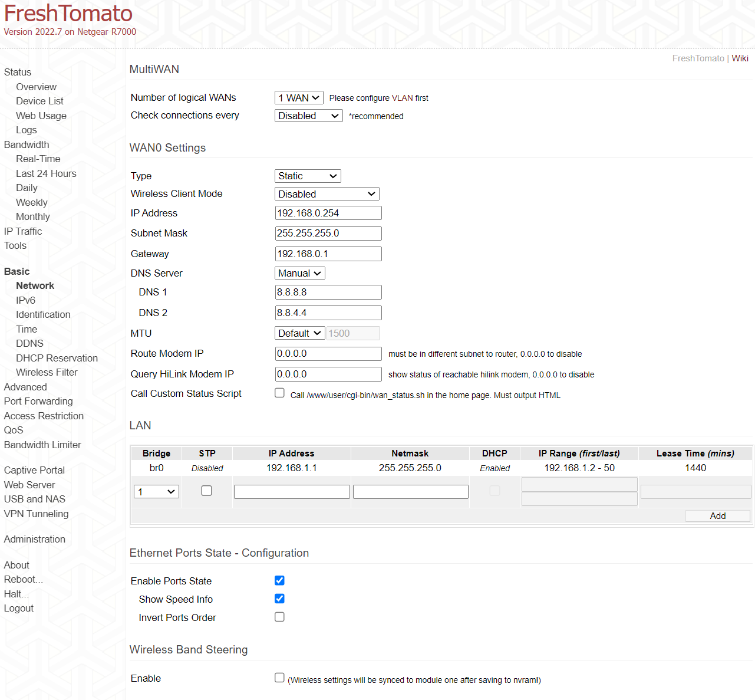The image size is (755, 700).
Task: Uncheck Enable Ports State
Action: pyautogui.click(x=280, y=580)
